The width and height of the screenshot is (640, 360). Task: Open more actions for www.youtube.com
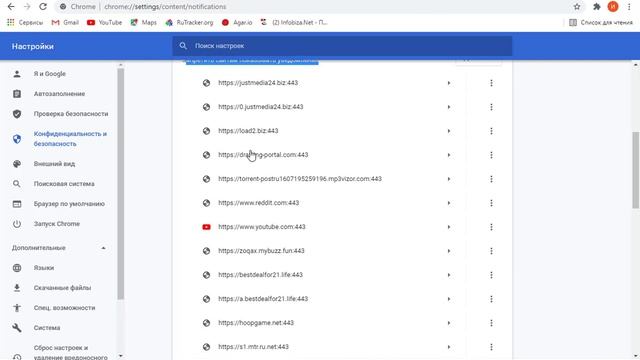pyautogui.click(x=491, y=227)
